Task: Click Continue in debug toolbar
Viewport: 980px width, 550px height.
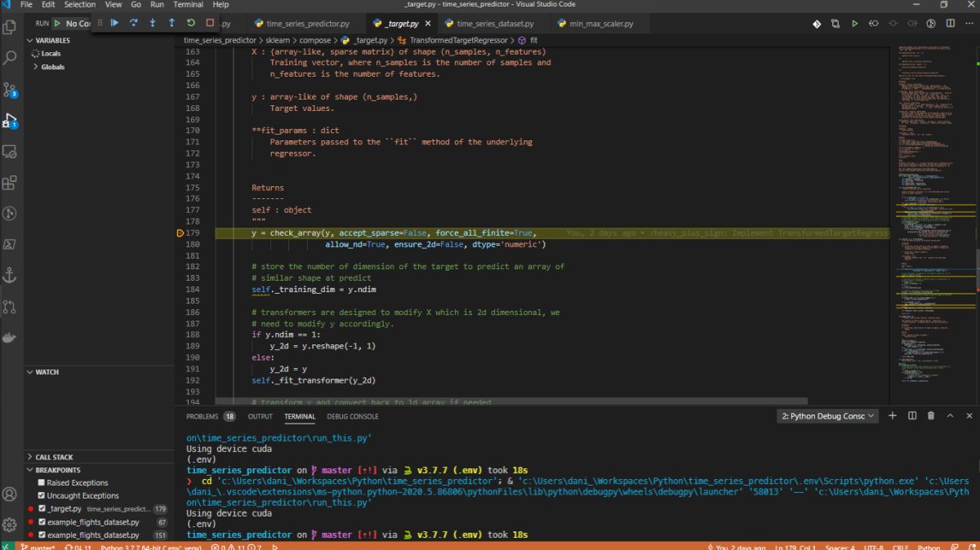Action: coord(114,24)
